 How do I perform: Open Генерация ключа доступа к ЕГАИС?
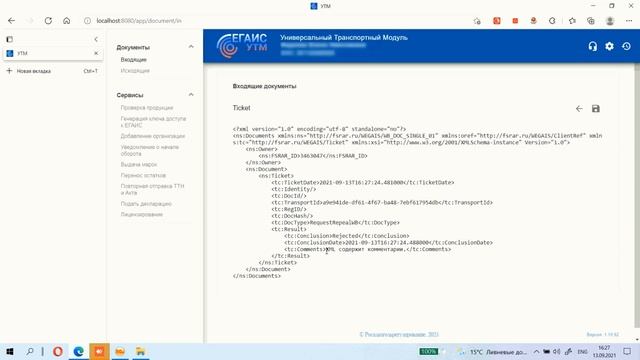[153, 122]
